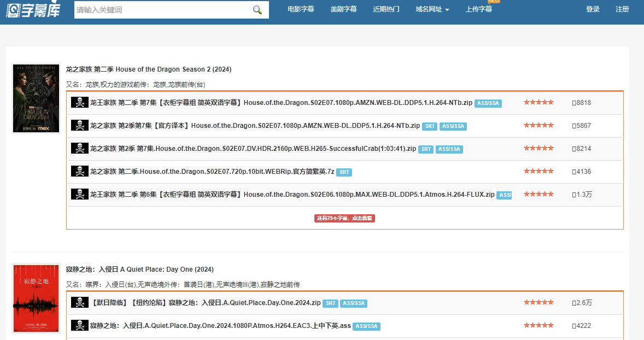This screenshot has height=340, width=644.
Task: Click star rating of SuccessfulCrab row
Action: (538, 148)
